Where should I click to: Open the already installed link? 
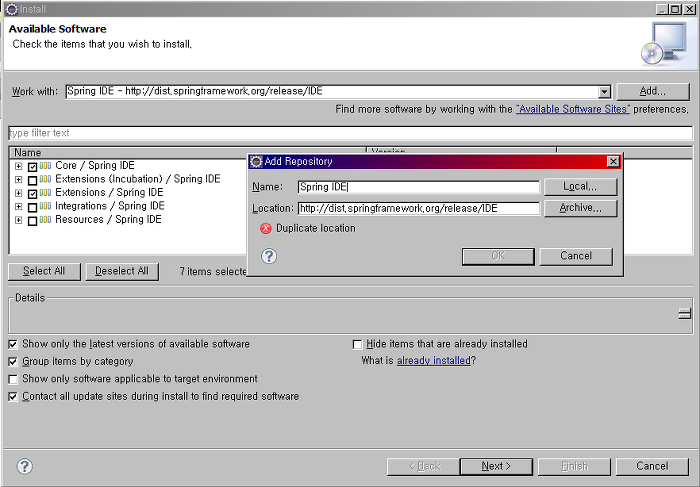point(433,361)
